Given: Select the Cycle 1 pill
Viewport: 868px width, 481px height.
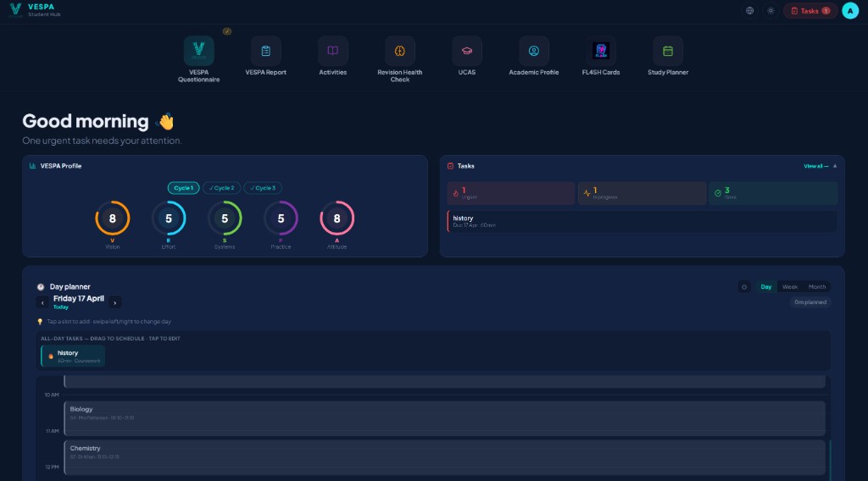Looking at the screenshot, I should click(183, 188).
